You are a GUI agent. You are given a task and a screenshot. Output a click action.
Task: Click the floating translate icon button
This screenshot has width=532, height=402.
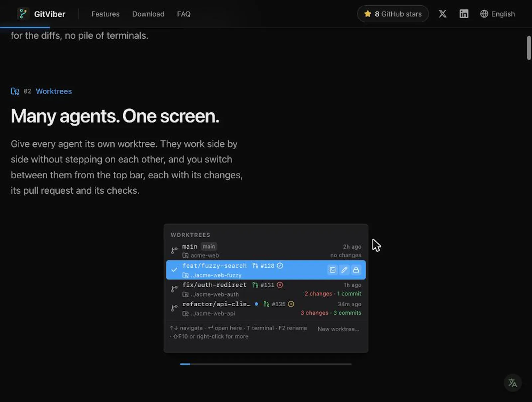512,383
